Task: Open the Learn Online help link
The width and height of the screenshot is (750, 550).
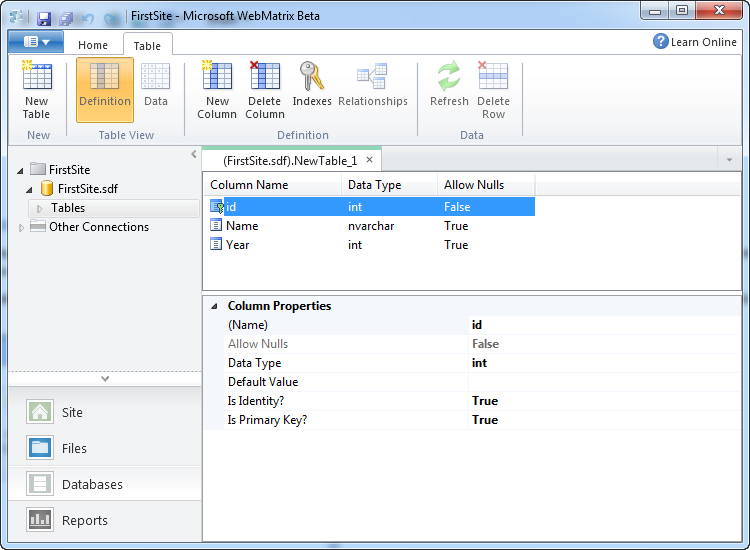Action: [x=695, y=42]
